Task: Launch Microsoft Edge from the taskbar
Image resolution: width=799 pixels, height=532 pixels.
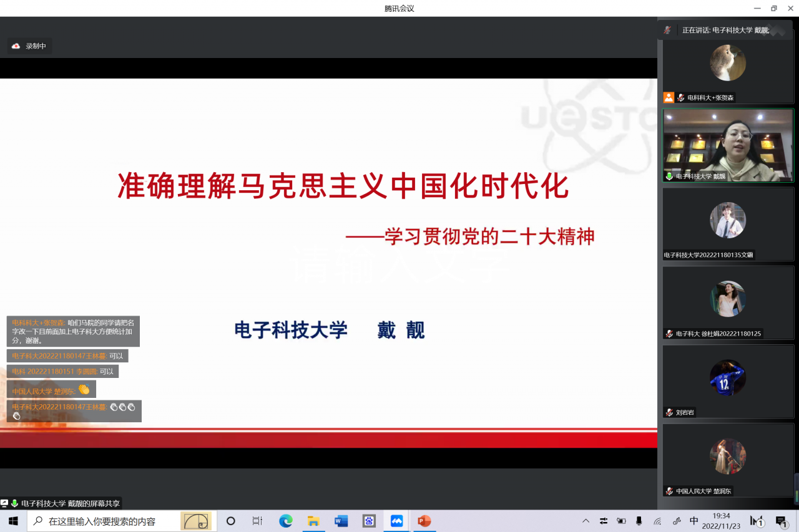Action: point(286,521)
